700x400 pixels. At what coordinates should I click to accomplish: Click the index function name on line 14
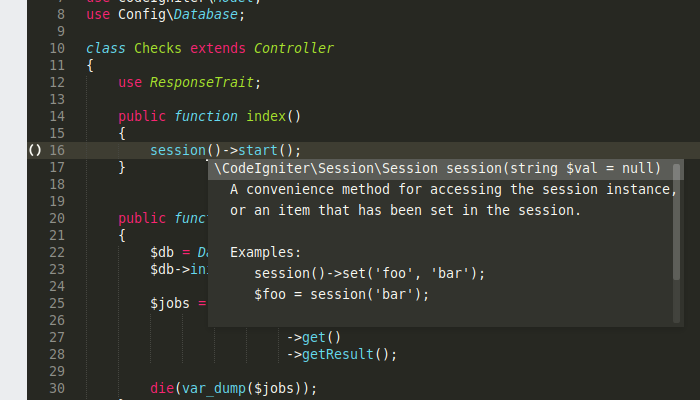pos(266,116)
